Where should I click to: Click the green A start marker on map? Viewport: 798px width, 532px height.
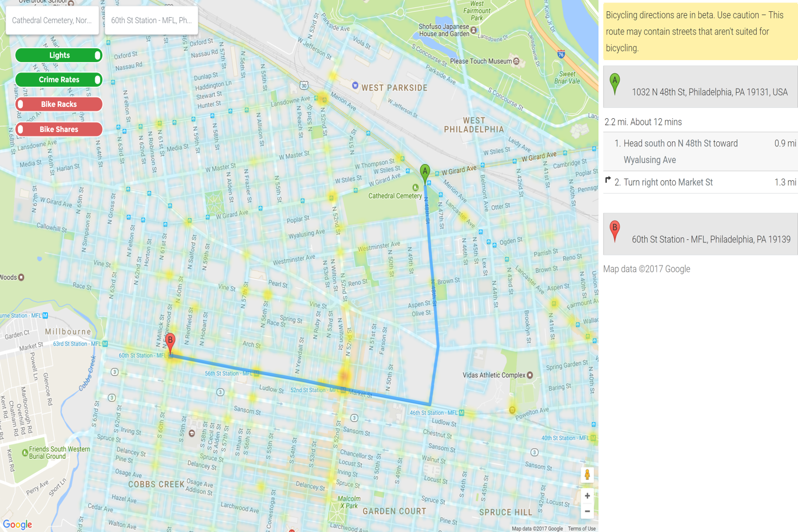tap(425, 173)
